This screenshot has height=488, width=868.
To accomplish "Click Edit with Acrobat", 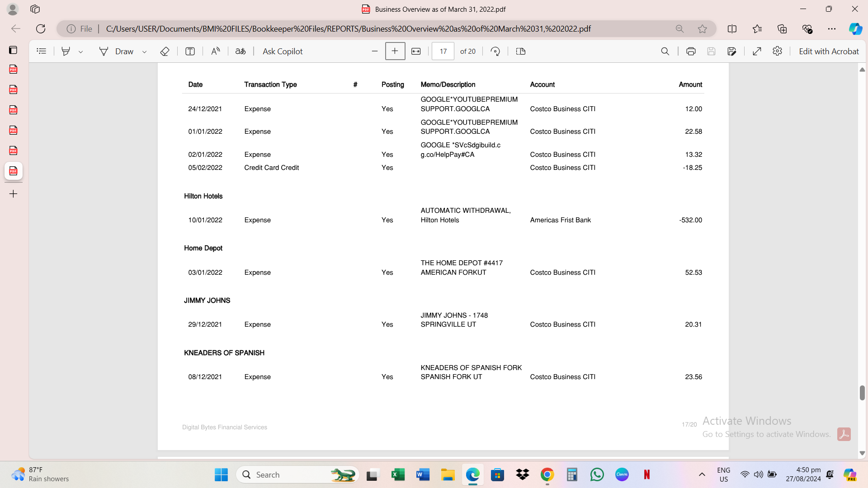I will pos(829,52).
